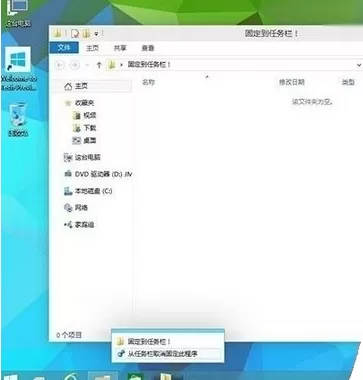Image resolution: width=363 pixels, height=380 pixels.
Task: Switch to the 共享 (Share) ribbon tab
Action: coord(120,48)
